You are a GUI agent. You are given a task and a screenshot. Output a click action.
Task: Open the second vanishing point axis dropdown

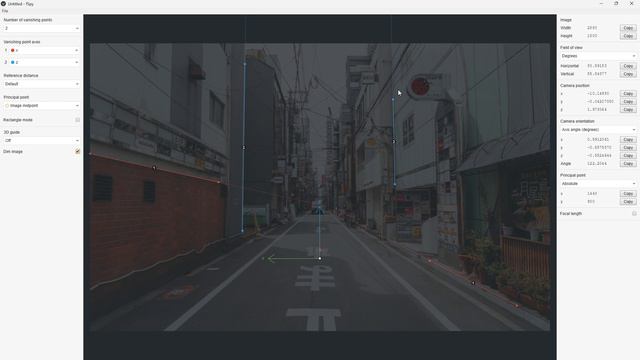click(42, 62)
